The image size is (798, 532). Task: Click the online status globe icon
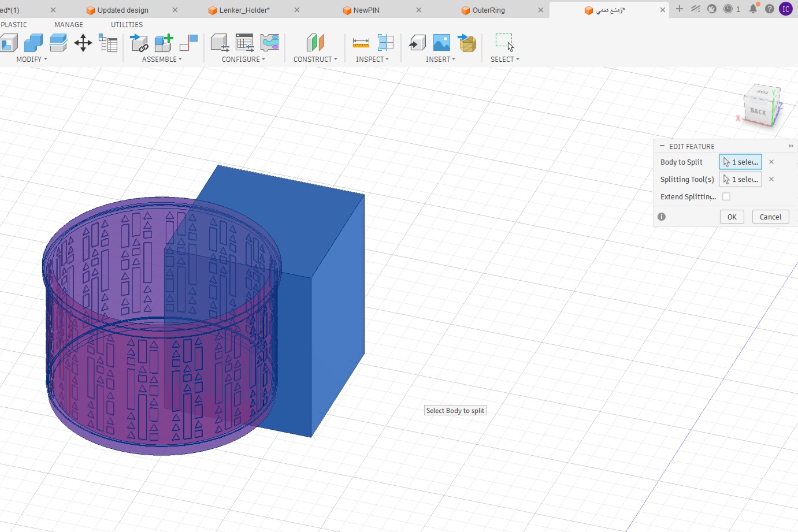pos(712,9)
